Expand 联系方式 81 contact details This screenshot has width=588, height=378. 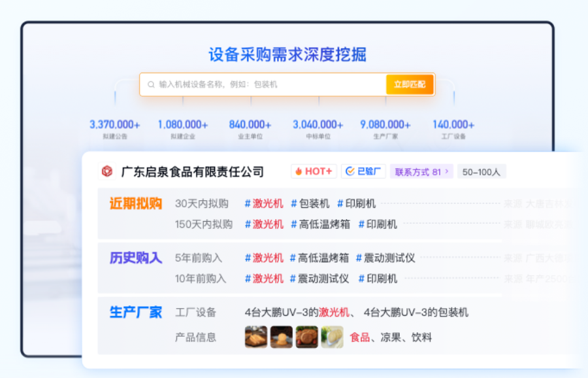point(422,172)
